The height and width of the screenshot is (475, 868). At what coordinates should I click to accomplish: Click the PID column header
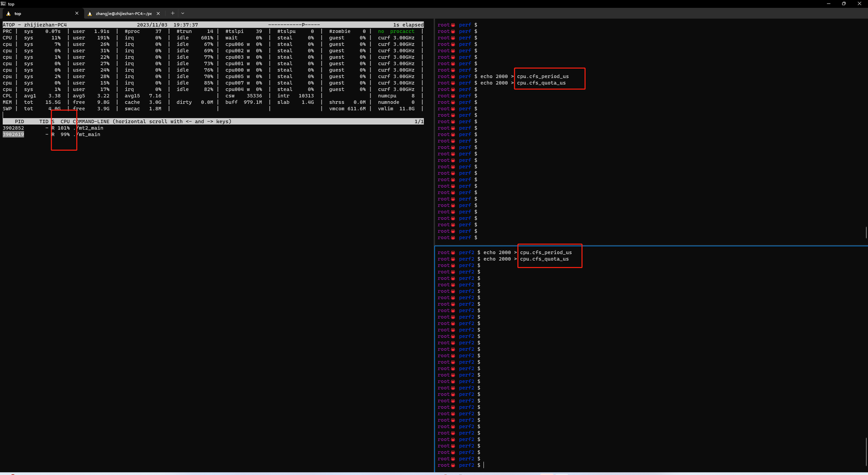(x=20, y=122)
